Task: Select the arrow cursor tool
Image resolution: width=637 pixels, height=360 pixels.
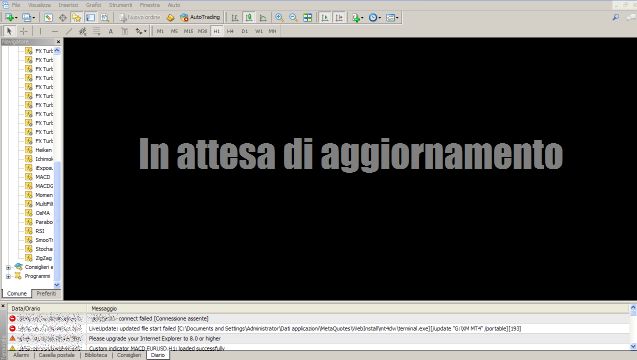Action: pos(9,31)
